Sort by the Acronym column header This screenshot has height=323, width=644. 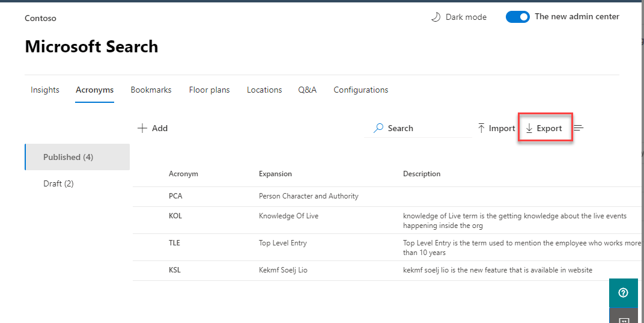click(x=183, y=174)
